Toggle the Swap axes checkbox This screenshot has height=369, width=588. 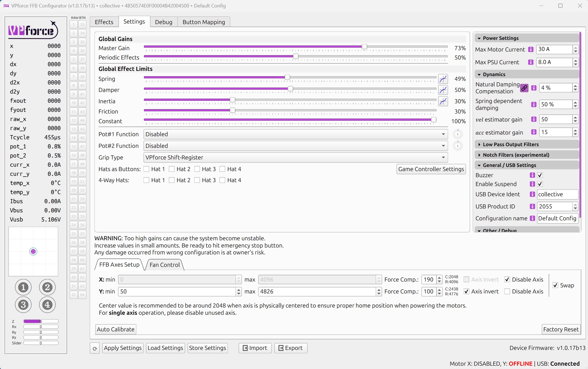coord(555,285)
